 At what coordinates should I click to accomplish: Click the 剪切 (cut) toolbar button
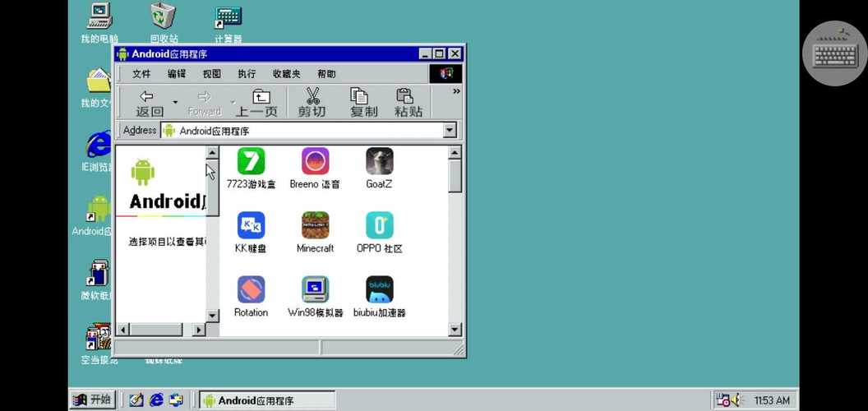[x=312, y=103]
